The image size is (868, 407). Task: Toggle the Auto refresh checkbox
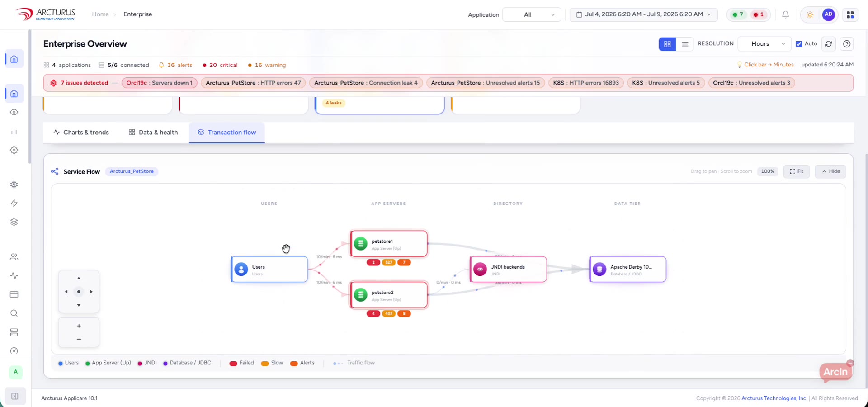point(799,44)
